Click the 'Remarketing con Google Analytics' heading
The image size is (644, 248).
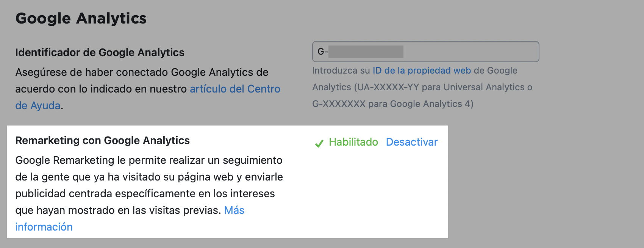coord(102,140)
